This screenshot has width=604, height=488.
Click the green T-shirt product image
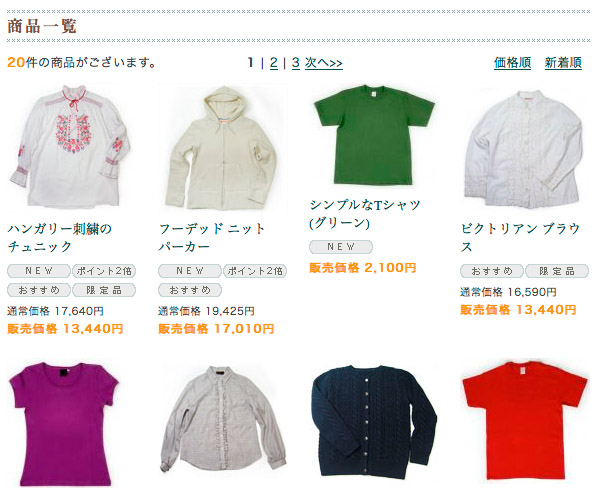[374, 136]
